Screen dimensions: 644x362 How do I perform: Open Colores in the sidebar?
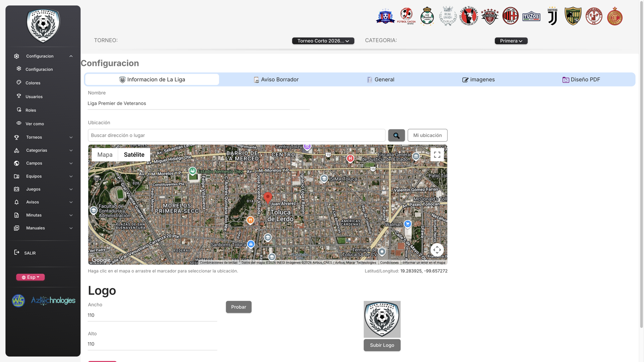(x=33, y=83)
